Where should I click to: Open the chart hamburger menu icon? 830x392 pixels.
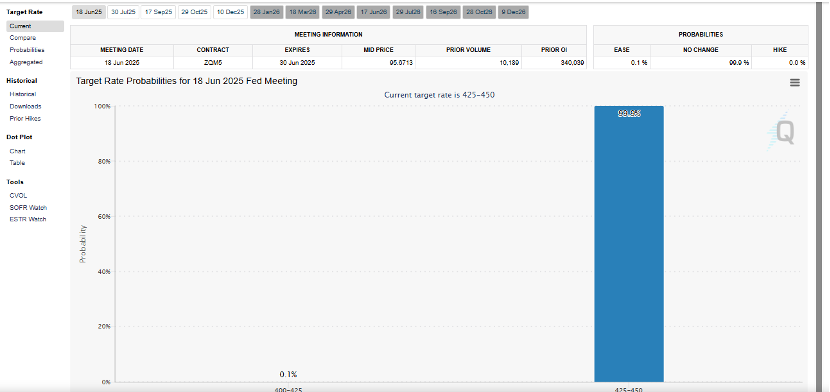pyautogui.click(x=795, y=83)
